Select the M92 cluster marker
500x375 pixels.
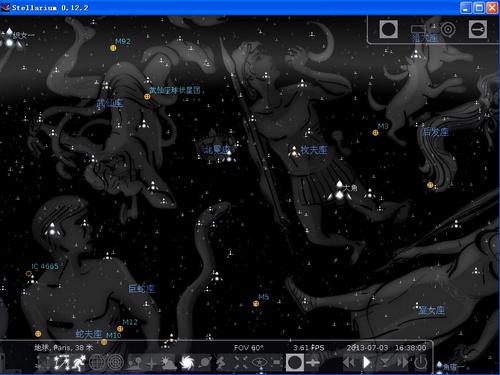(x=113, y=48)
